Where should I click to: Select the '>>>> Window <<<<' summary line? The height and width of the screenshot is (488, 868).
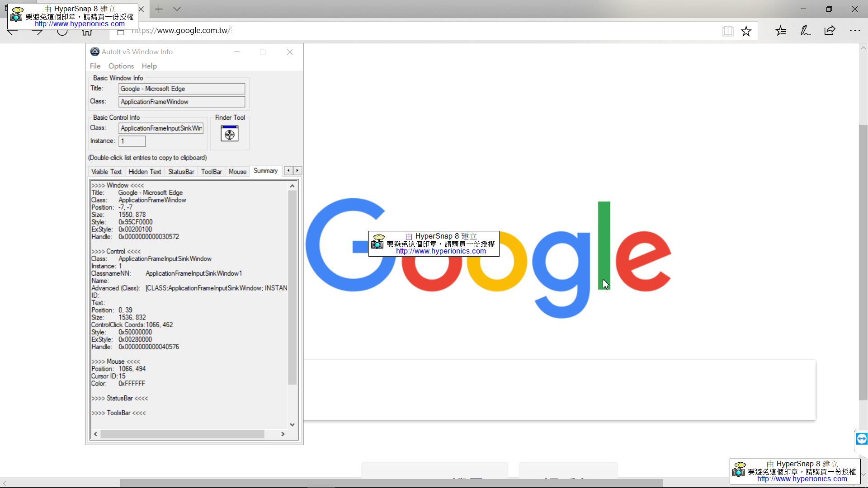[x=118, y=185]
